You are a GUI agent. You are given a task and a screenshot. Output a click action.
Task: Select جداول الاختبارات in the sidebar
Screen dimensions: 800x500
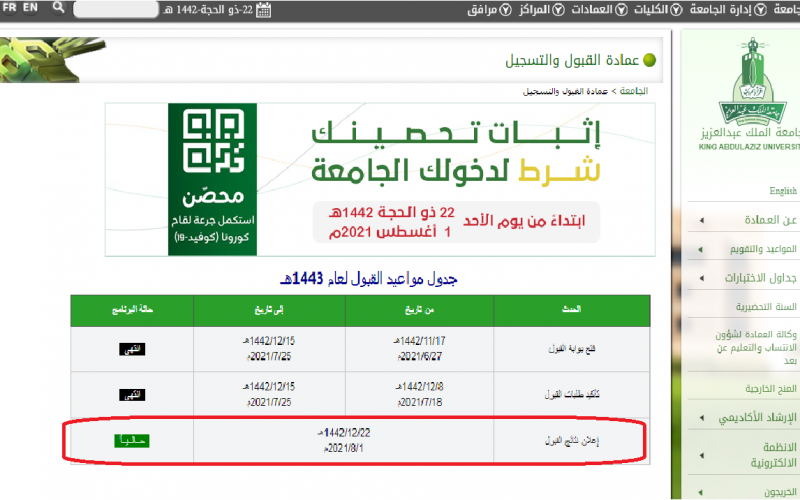pos(761,278)
